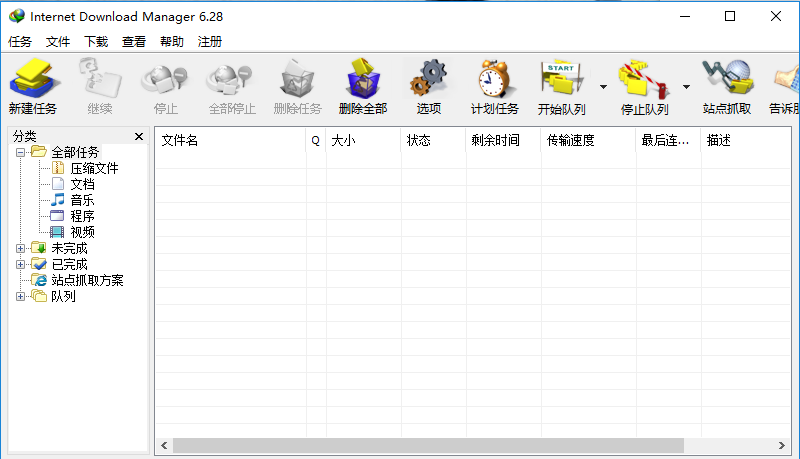Image resolution: width=800 pixels, height=459 pixels.
Task: Click the 删除任务 (delete task) icon
Action: pyautogui.click(x=297, y=86)
